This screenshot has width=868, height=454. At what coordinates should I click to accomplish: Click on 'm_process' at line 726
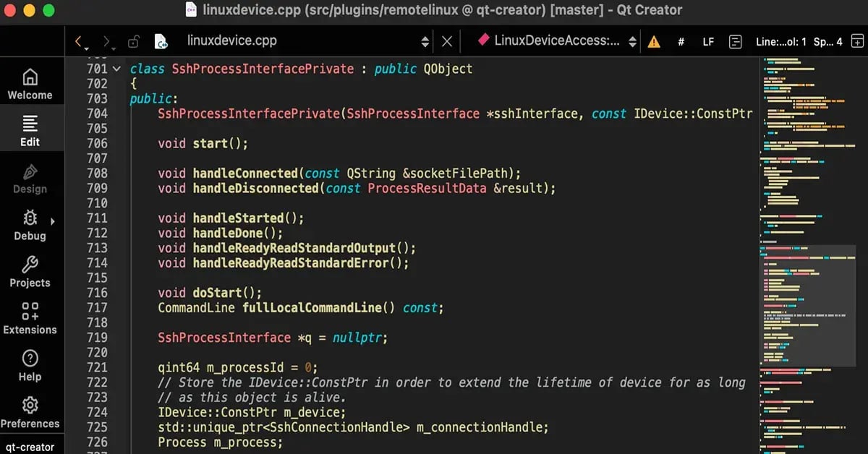[245, 442]
